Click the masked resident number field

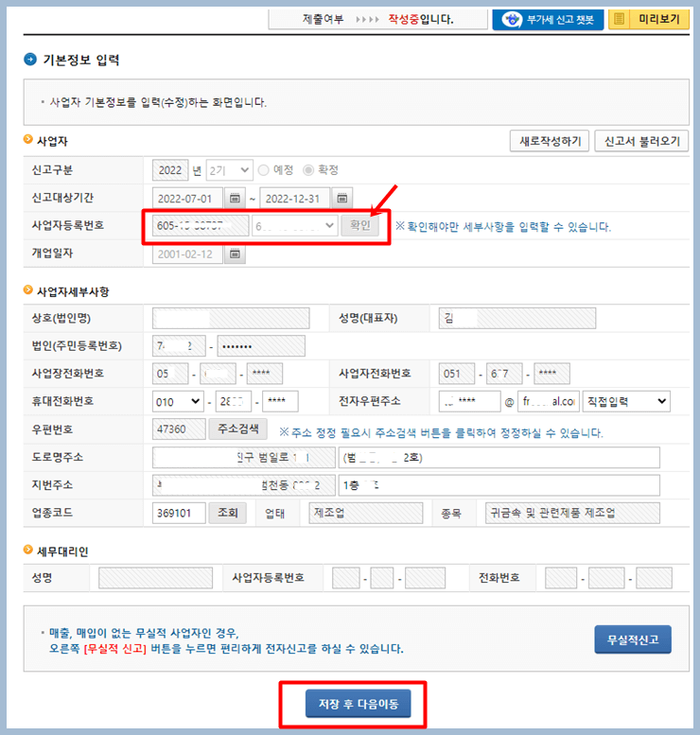pyautogui.click(x=261, y=346)
